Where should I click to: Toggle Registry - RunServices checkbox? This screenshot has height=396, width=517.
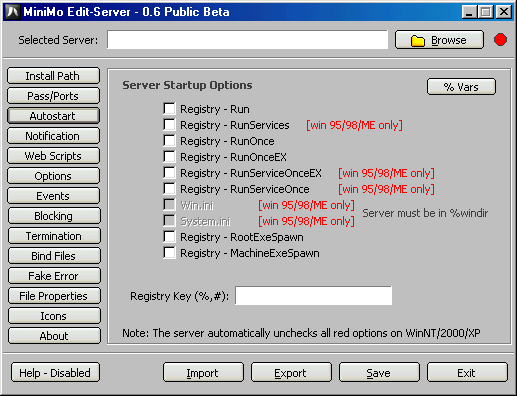[169, 124]
